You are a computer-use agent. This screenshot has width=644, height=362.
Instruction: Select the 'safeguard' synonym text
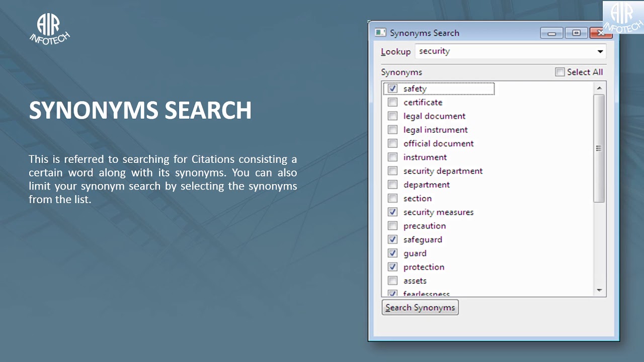(x=423, y=240)
